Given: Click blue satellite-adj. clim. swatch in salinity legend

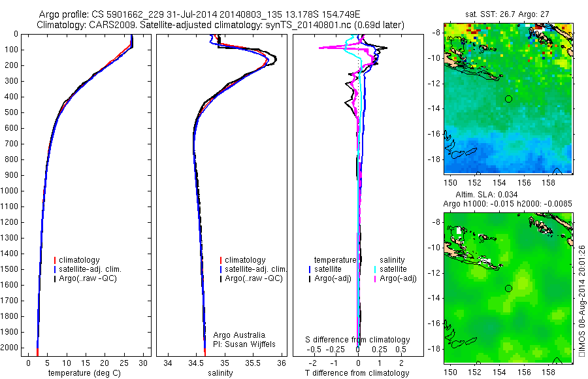Looking at the screenshot, I should 221,269.
